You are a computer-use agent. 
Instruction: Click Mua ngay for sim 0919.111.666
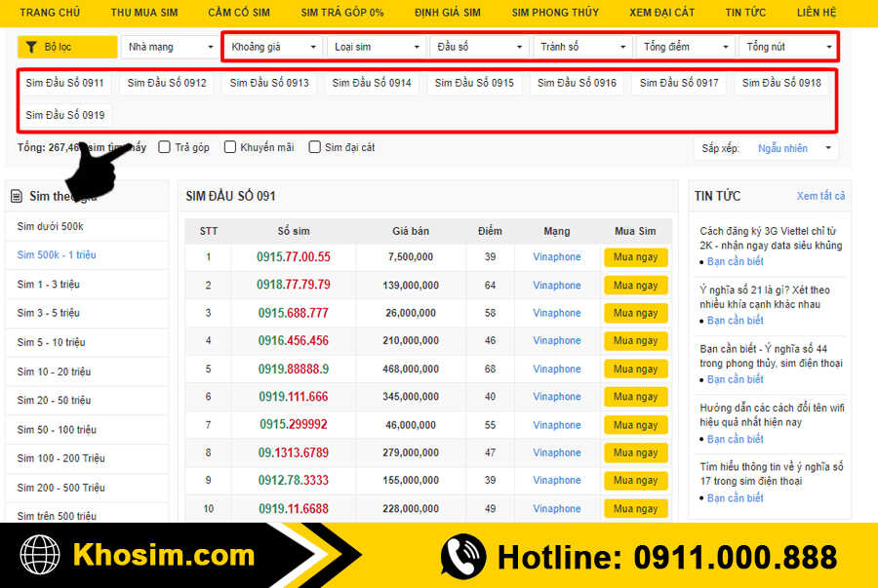[635, 397]
